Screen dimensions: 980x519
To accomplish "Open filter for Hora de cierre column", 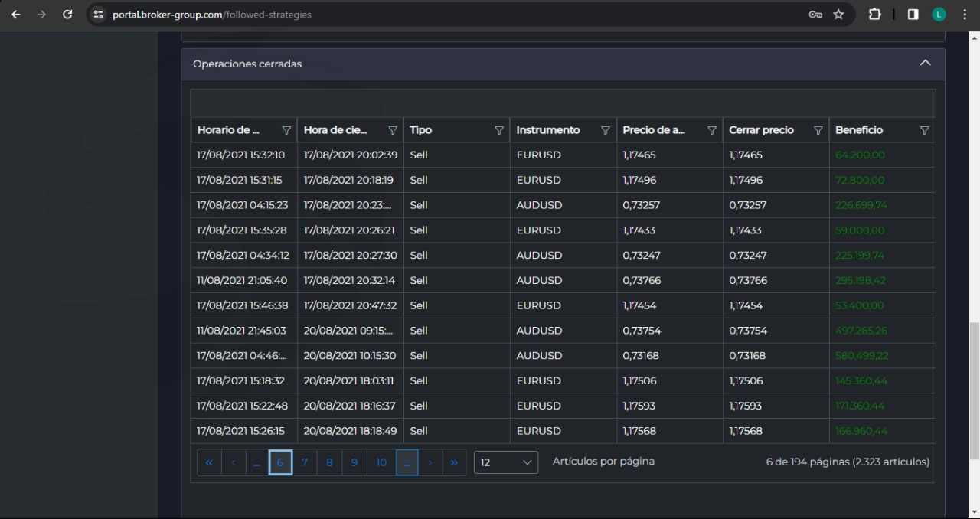I will [x=393, y=130].
